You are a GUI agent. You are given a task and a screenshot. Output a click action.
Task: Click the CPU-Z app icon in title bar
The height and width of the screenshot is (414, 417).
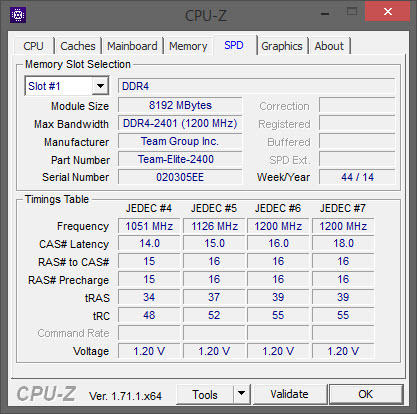point(18,15)
